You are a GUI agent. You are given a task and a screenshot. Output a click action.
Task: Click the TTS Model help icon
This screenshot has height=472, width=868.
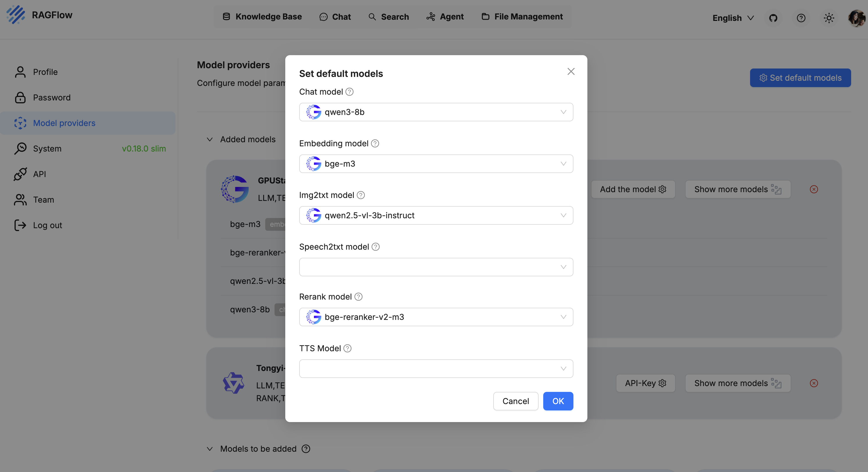click(x=347, y=348)
